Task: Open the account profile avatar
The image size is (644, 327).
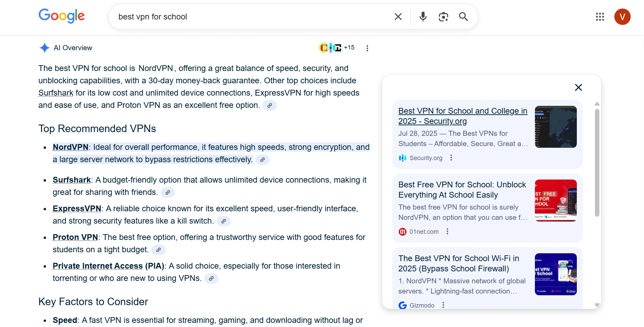Action: [x=622, y=17]
